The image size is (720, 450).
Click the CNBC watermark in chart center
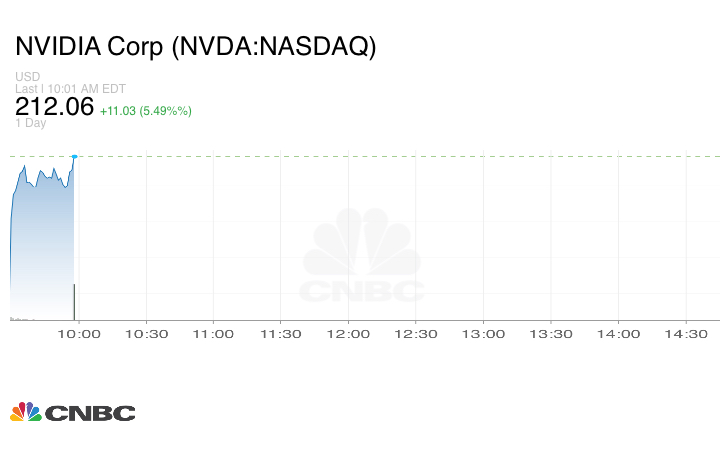[362, 257]
